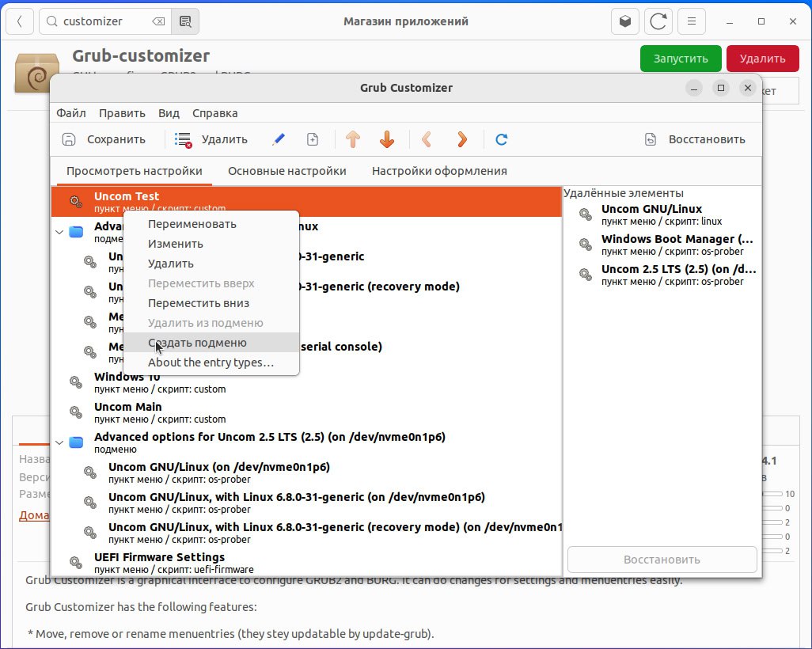
Task: Choose About the entry types… in context menu
Action: [x=211, y=362]
